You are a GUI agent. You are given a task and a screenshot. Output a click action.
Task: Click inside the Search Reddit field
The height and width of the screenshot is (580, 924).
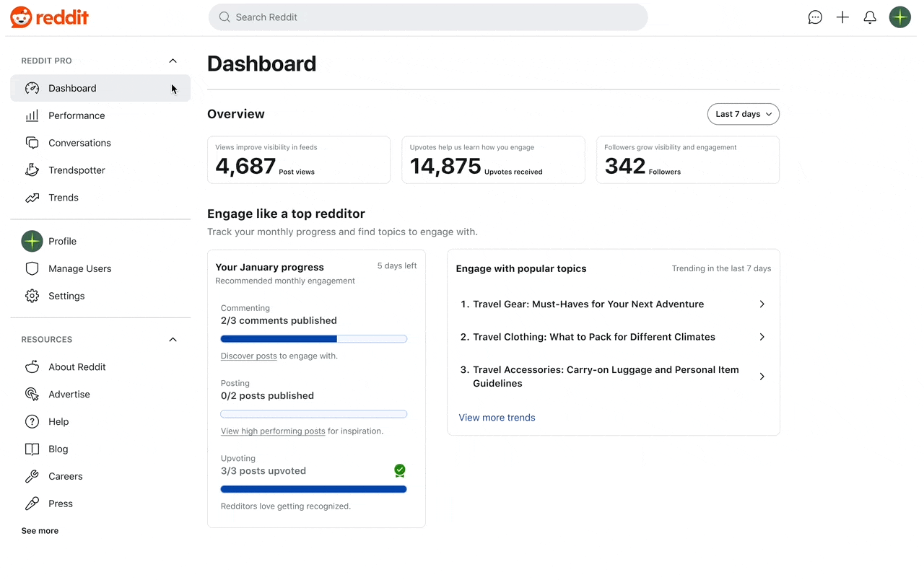click(427, 17)
